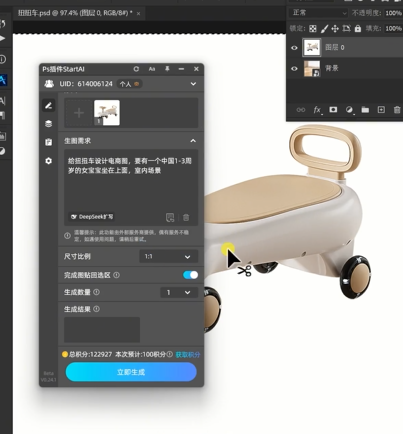Open the 生成数量 dropdown showing 1
Screen dimensions: 403x434
[x=179, y=292]
